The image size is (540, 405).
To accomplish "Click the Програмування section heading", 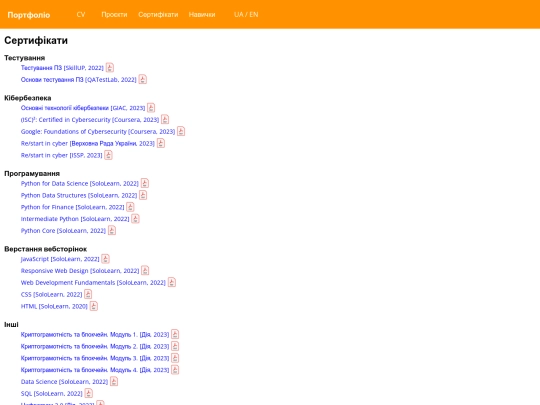I will click(32, 174).
